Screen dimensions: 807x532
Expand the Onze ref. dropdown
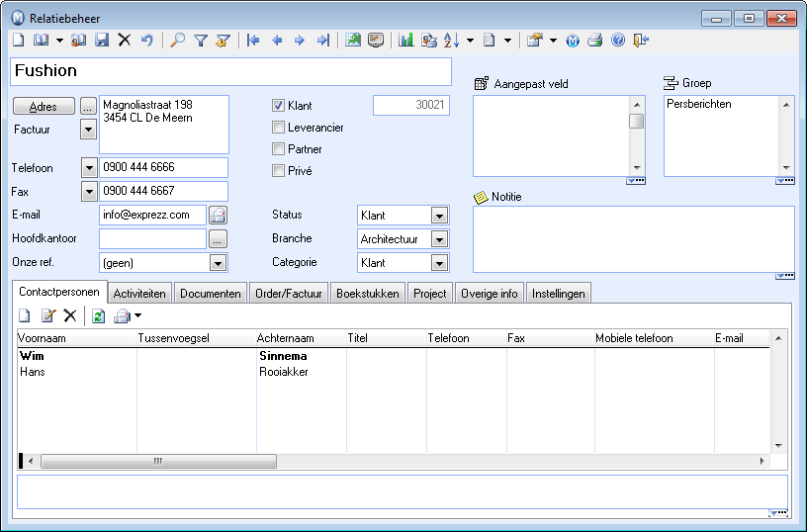pos(219,263)
